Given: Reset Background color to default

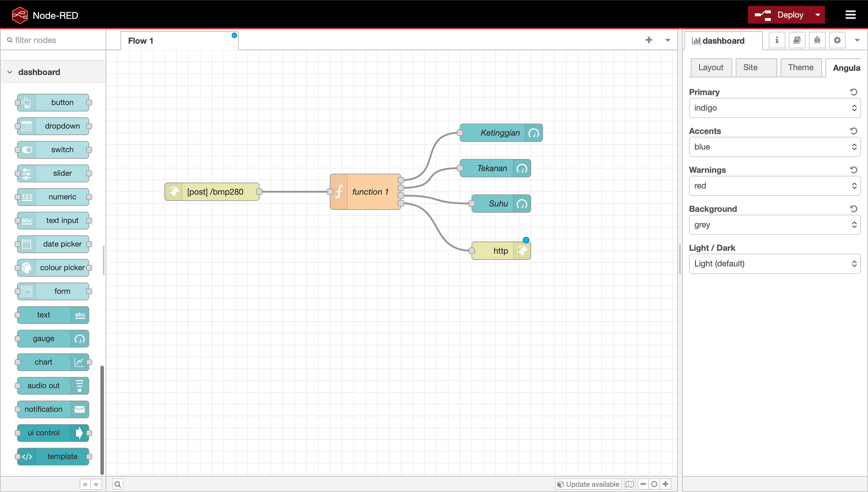Looking at the screenshot, I should [x=853, y=209].
